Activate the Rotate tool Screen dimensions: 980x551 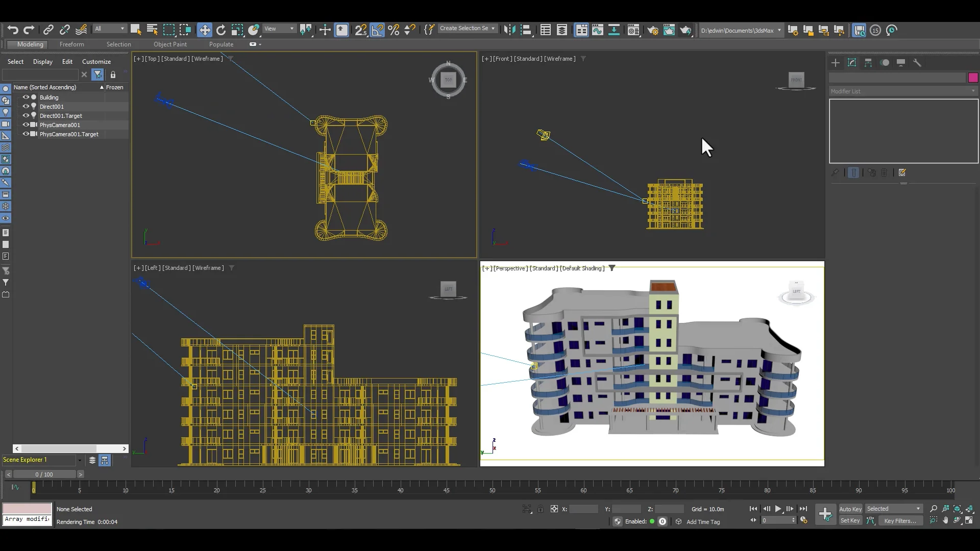click(221, 30)
